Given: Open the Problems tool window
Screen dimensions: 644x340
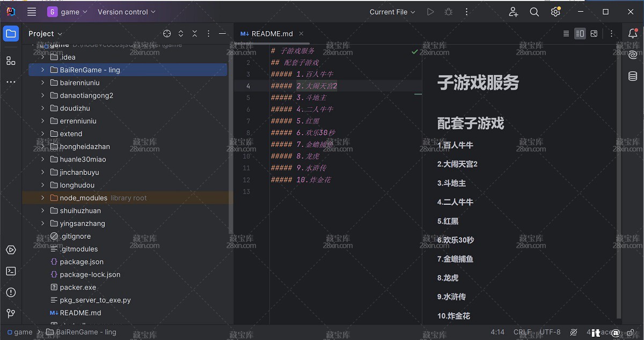Looking at the screenshot, I should [11, 292].
